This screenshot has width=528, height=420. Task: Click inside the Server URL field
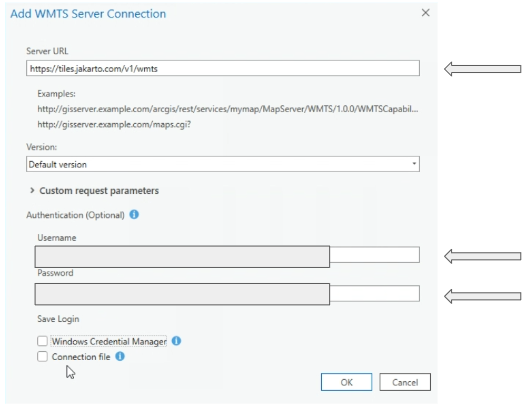(223, 68)
